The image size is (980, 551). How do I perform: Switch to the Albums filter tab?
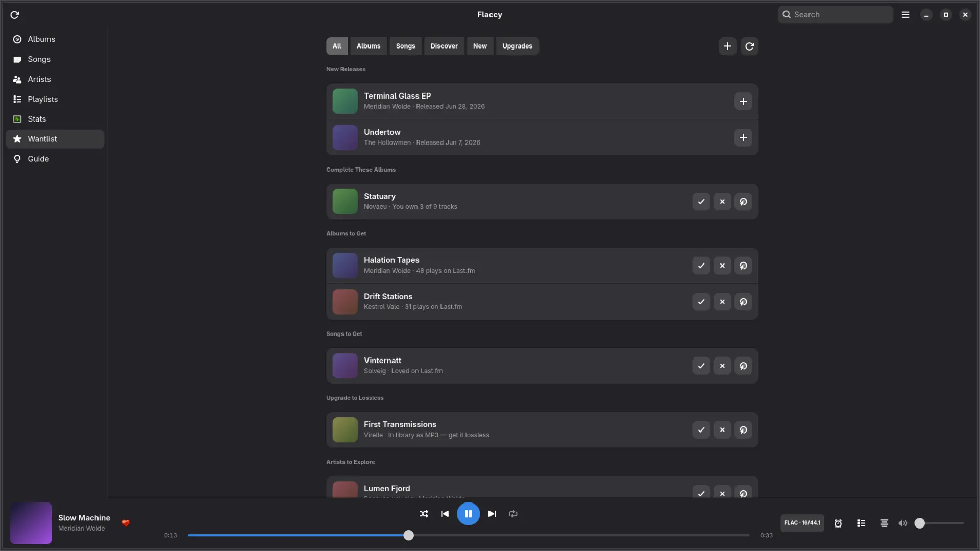click(369, 46)
